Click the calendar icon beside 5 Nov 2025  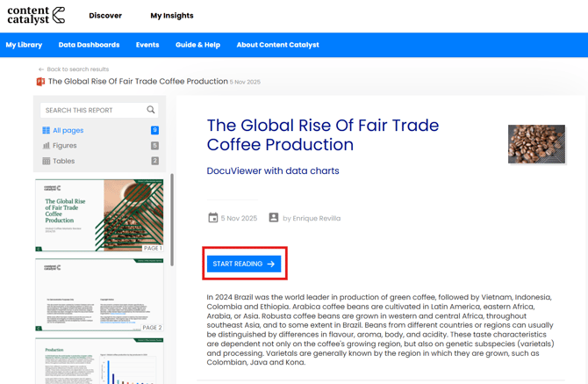(x=212, y=218)
